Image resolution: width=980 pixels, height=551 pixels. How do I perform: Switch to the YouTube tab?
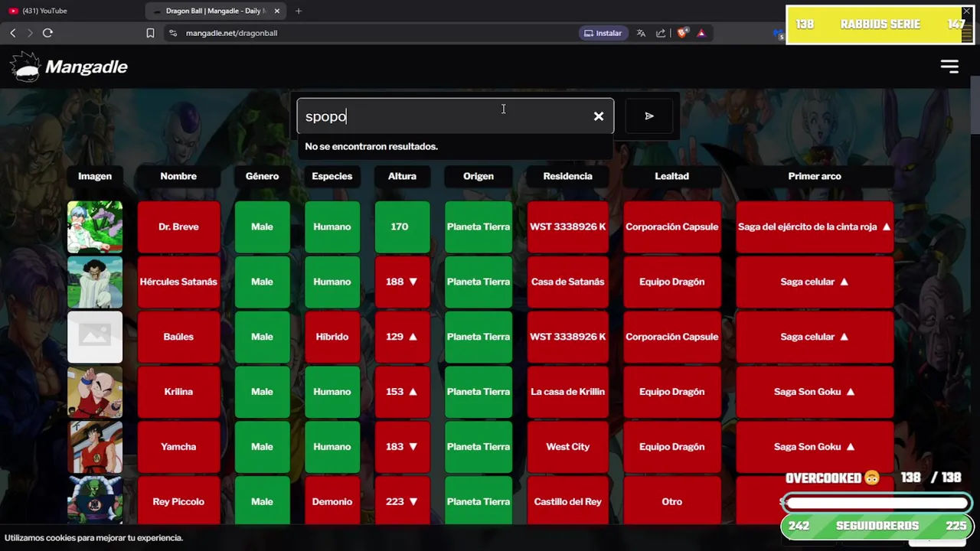[x=73, y=11]
